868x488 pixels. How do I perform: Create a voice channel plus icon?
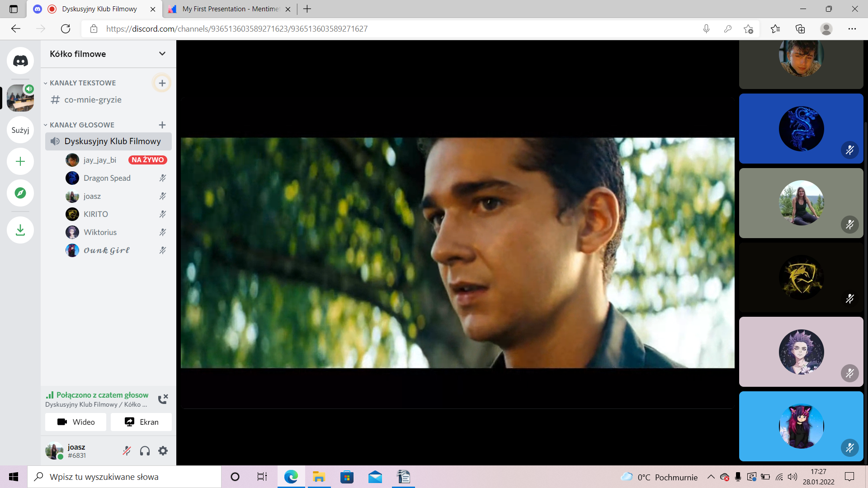click(162, 125)
